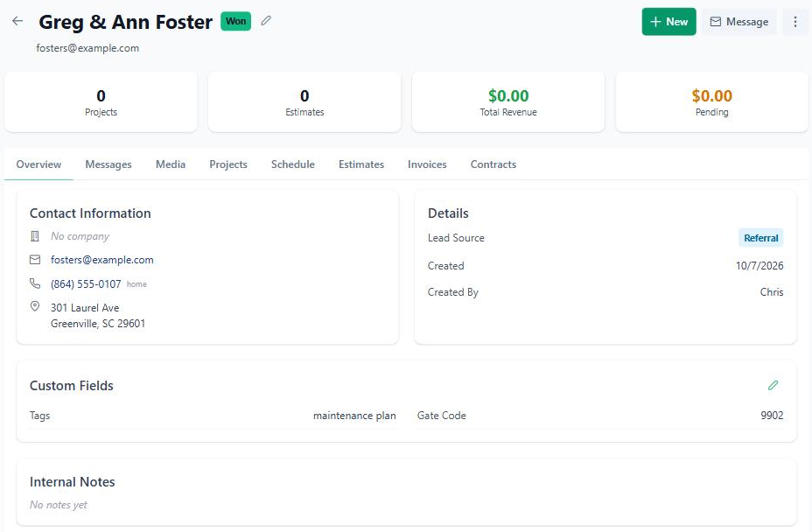Select the Projects count card

click(101, 102)
